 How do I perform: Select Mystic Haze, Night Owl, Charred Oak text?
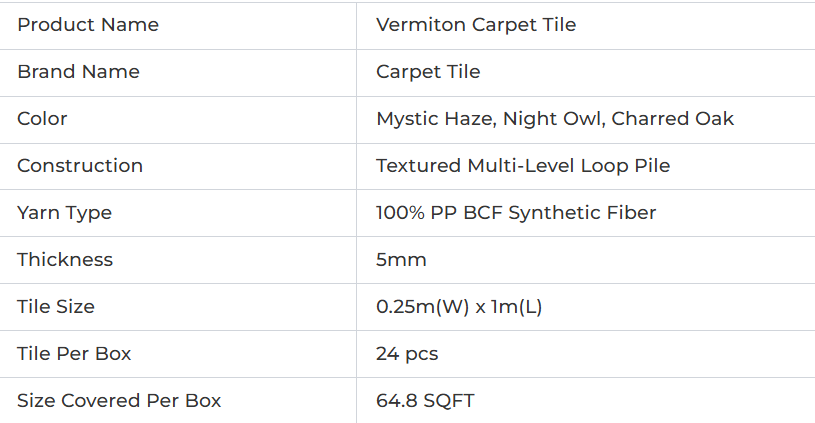(555, 118)
